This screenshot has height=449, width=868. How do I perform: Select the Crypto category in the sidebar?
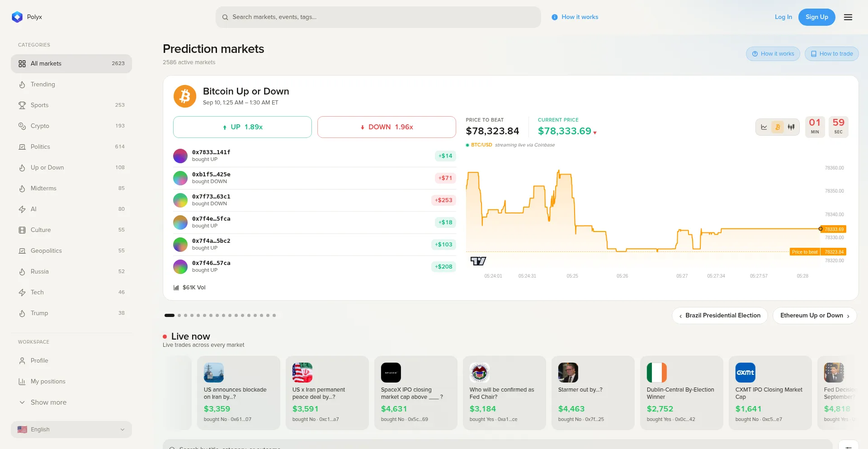click(71, 126)
